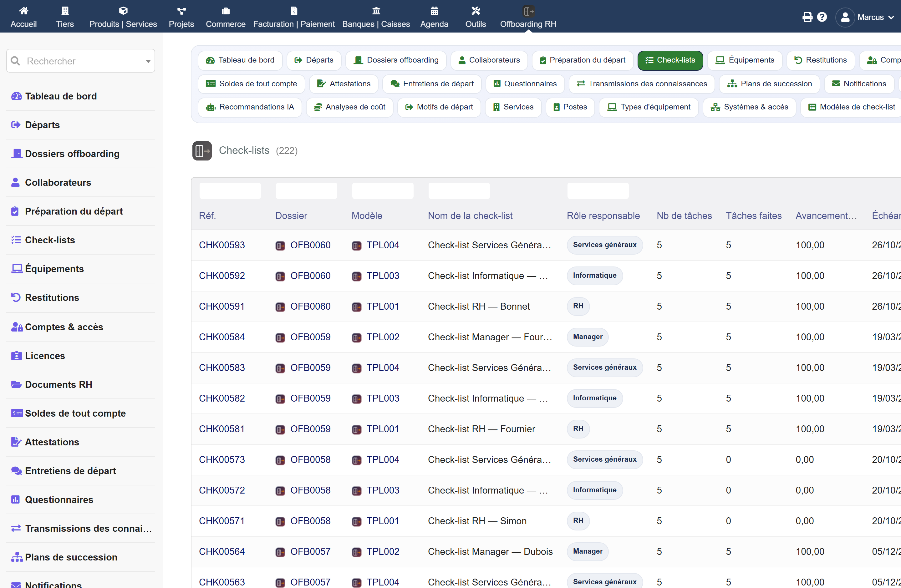
Task: Open dossier OFB0057 in CHK00564 row
Action: [310, 552]
